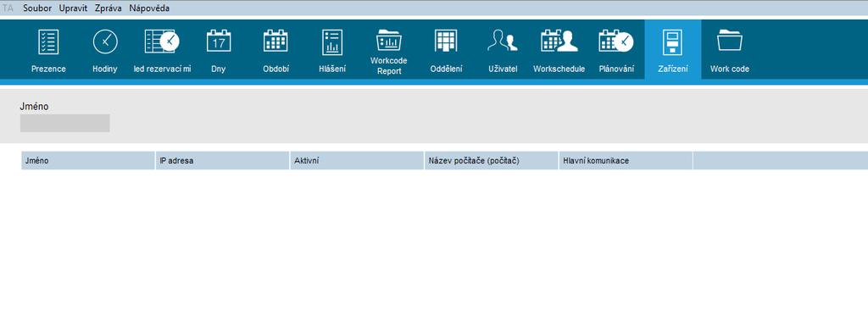Open the Uživatel people icon
The width and height of the screenshot is (868, 321).
pos(503,42)
